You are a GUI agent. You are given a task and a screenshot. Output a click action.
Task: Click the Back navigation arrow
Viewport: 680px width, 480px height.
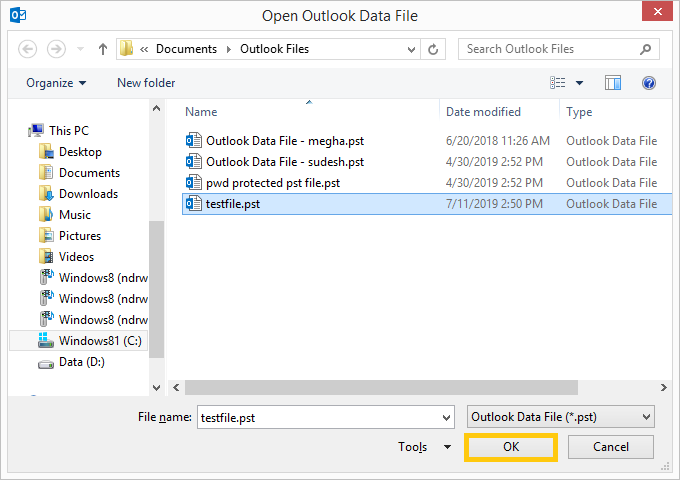click(x=27, y=49)
